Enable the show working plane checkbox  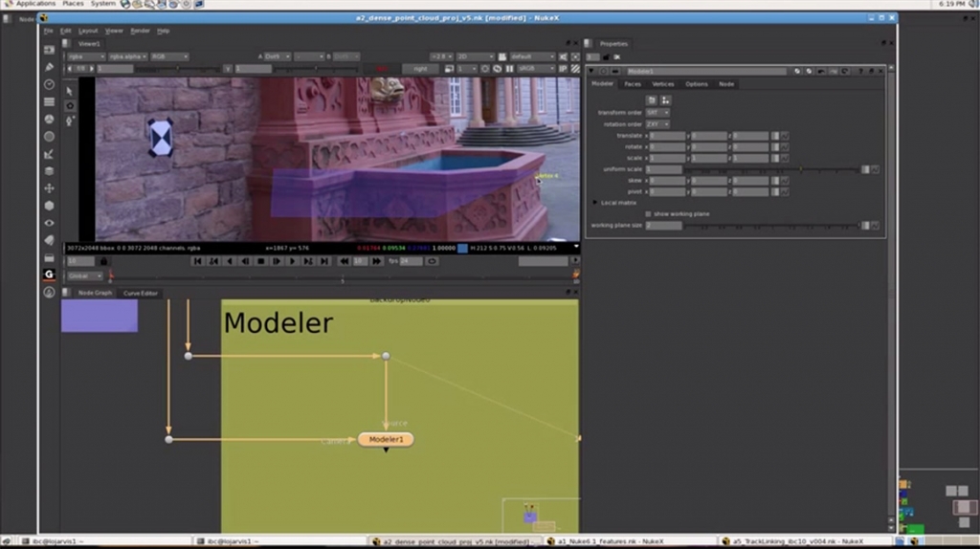(x=649, y=213)
